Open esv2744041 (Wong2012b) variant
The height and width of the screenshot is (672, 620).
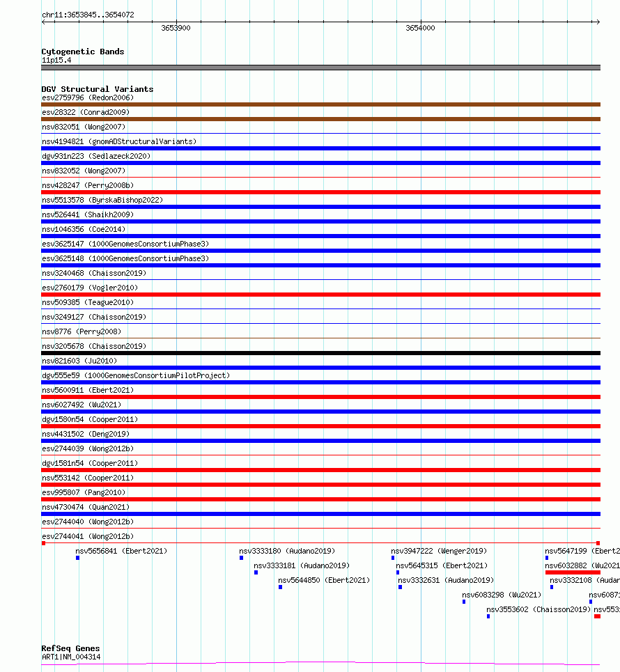coord(88,536)
